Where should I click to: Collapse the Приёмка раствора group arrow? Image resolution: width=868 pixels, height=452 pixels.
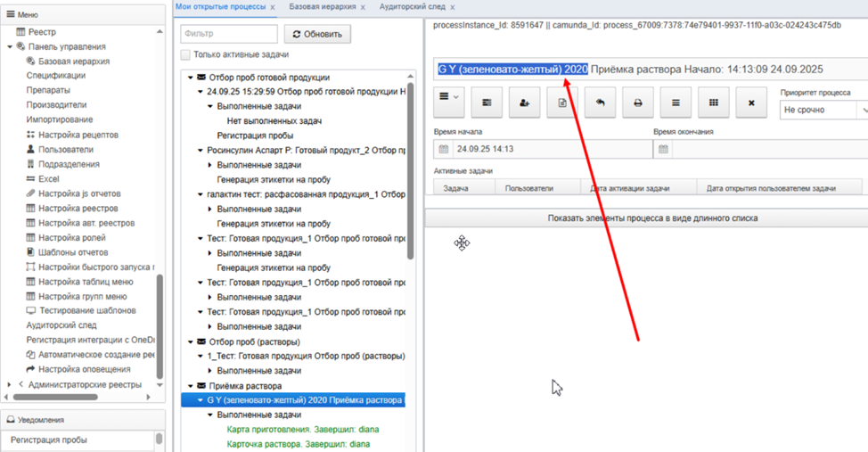[191, 386]
